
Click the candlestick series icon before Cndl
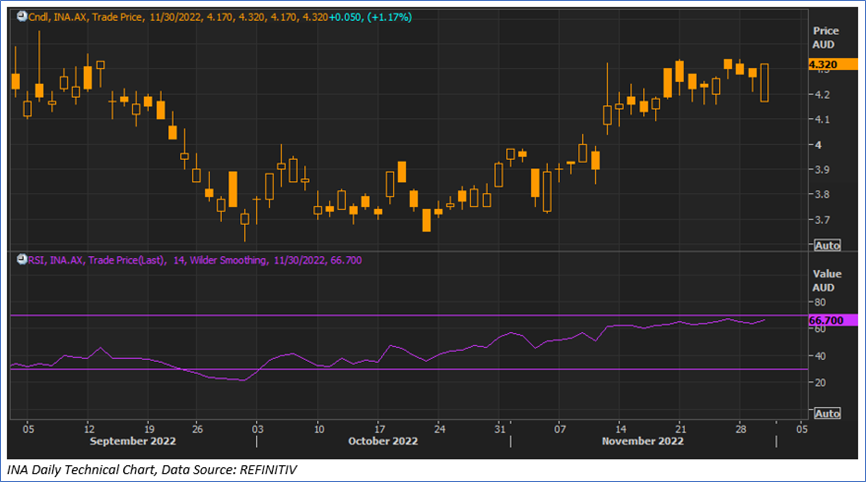22,17
